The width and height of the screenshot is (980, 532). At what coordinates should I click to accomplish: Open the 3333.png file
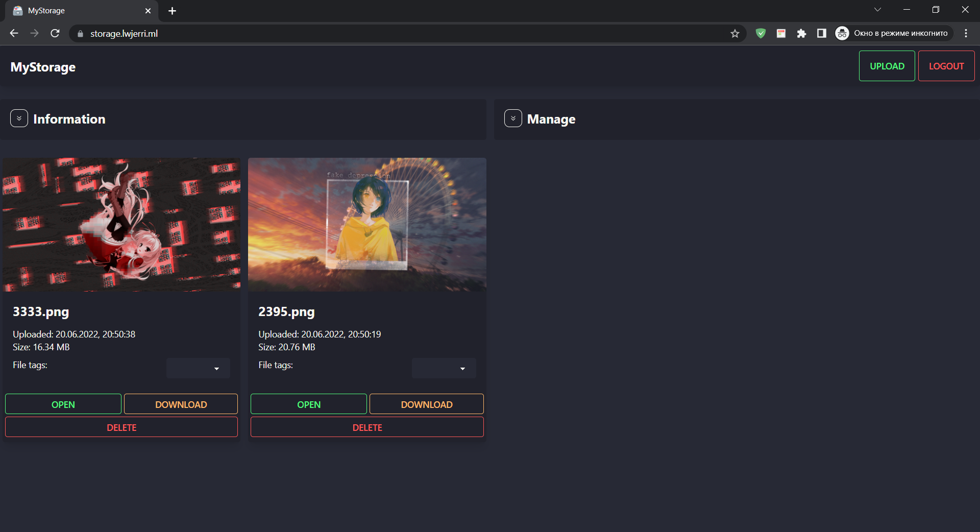tap(63, 404)
